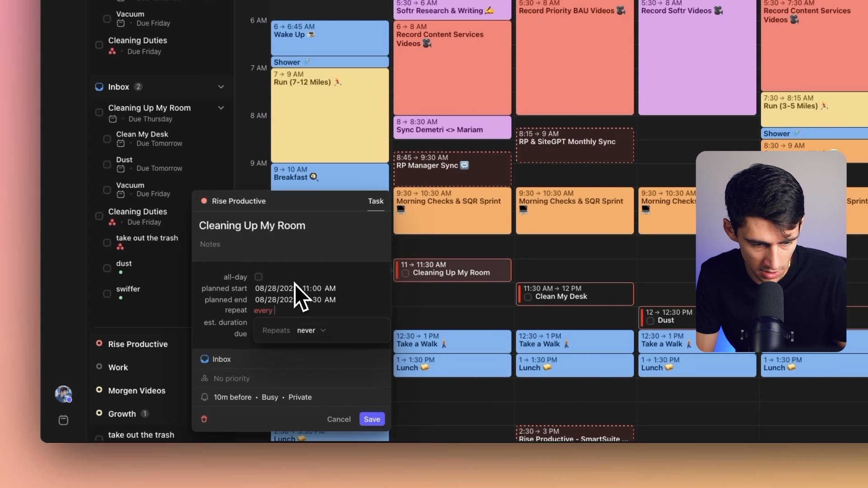
Task: Open the Morgen Videos list
Action: tap(137, 390)
